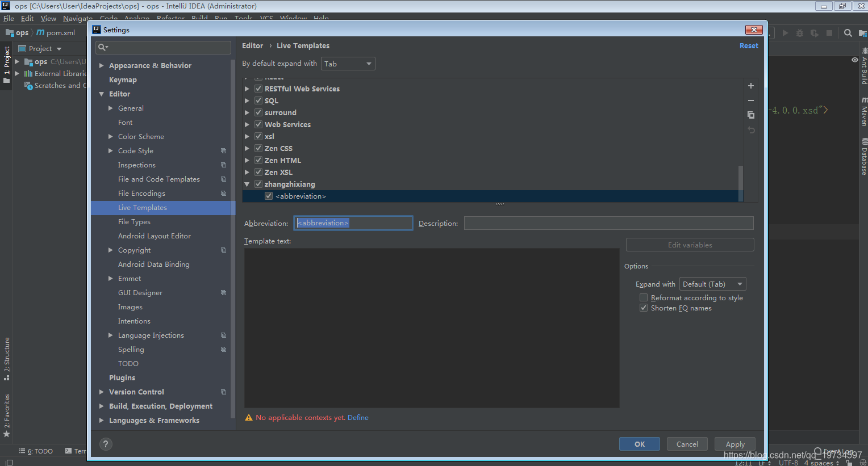This screenshot has width=868, height=466.
Task: Click the warning triangle icon
Action: click(x=248, y=418)
